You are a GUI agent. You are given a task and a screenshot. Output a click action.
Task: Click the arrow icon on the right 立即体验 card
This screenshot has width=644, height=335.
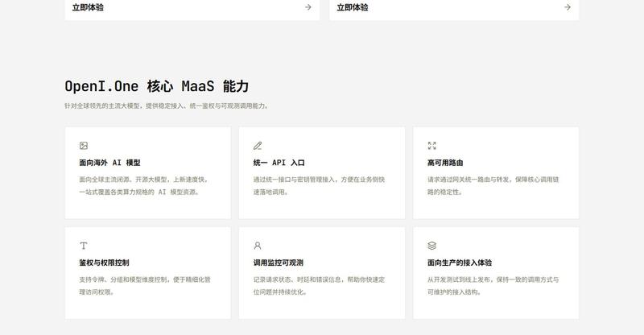568,7
